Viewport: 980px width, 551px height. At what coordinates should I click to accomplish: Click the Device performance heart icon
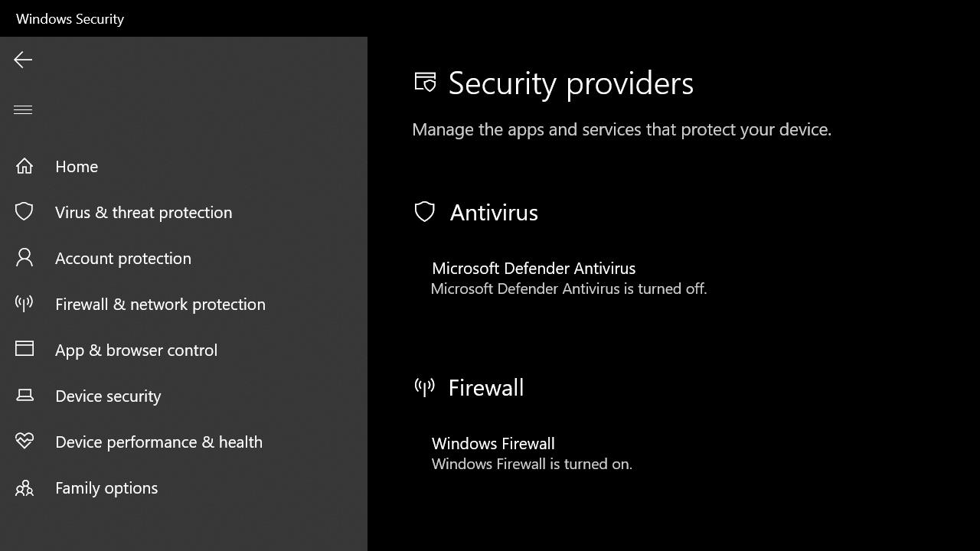click(x=24, y=442)
